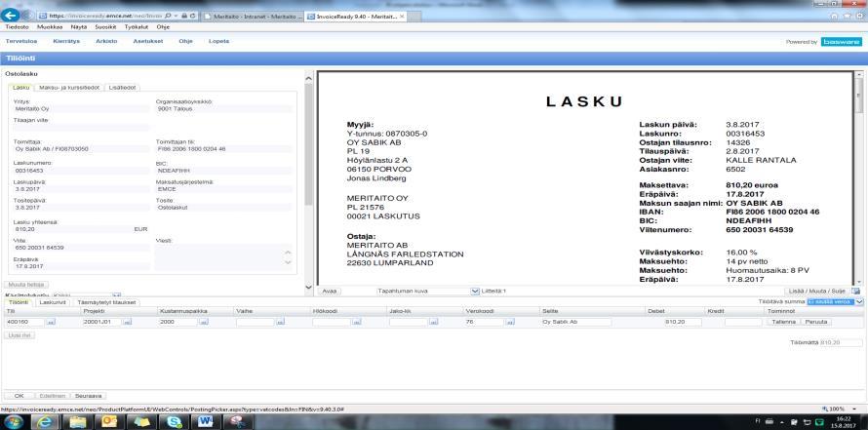Open the browser Ohje menu

[163, 26]
